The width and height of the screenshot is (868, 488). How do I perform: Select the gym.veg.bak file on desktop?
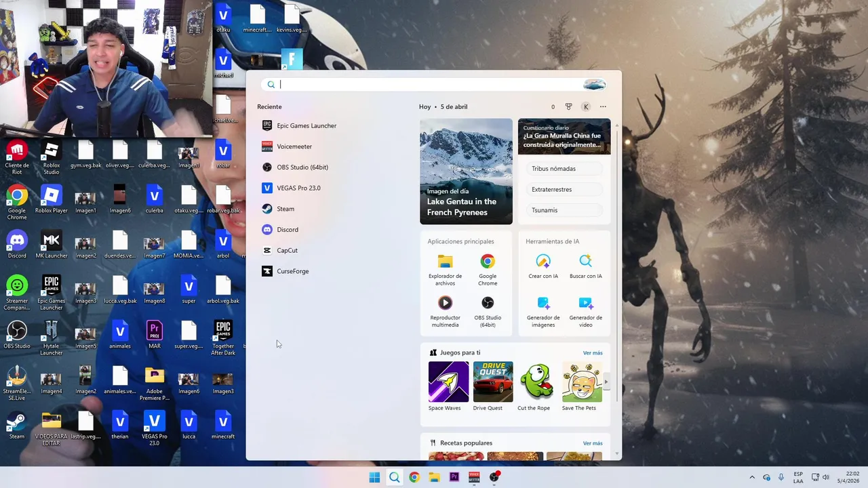pos(85,157)
